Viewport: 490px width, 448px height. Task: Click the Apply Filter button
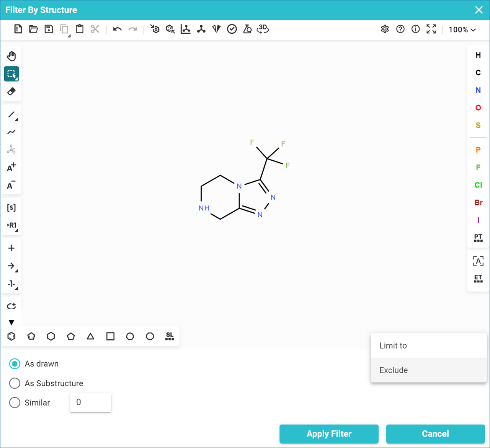coord(329,434)
